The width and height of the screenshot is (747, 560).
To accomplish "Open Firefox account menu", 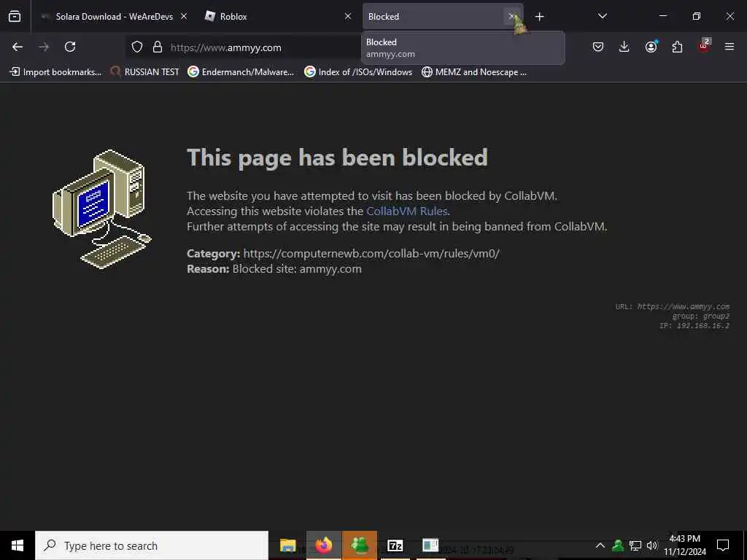I will [651, 47].
